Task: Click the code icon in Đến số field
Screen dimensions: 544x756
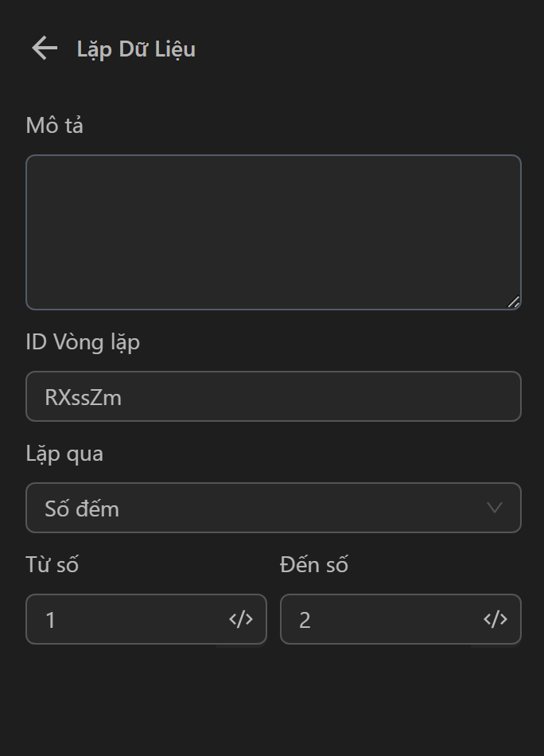Action: [495, 619]
